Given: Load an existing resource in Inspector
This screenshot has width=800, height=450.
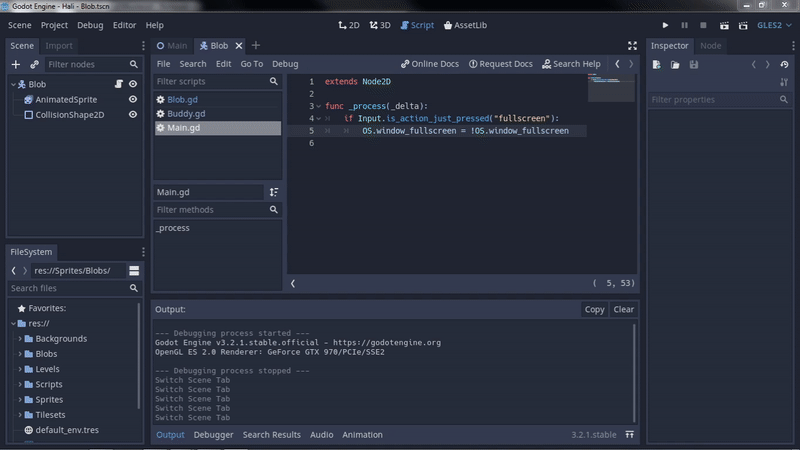Looking at the screenshot, I should pos(675,65).
